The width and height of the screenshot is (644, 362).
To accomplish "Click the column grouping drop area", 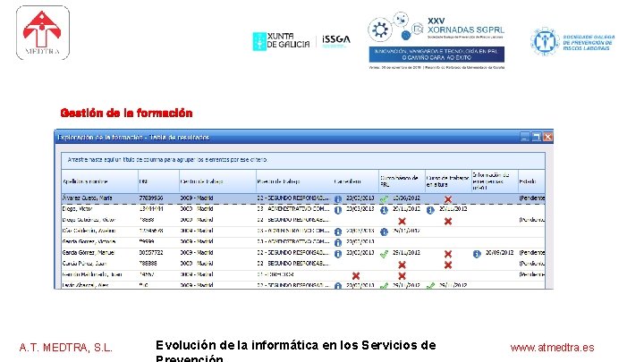I will point(303,160).
